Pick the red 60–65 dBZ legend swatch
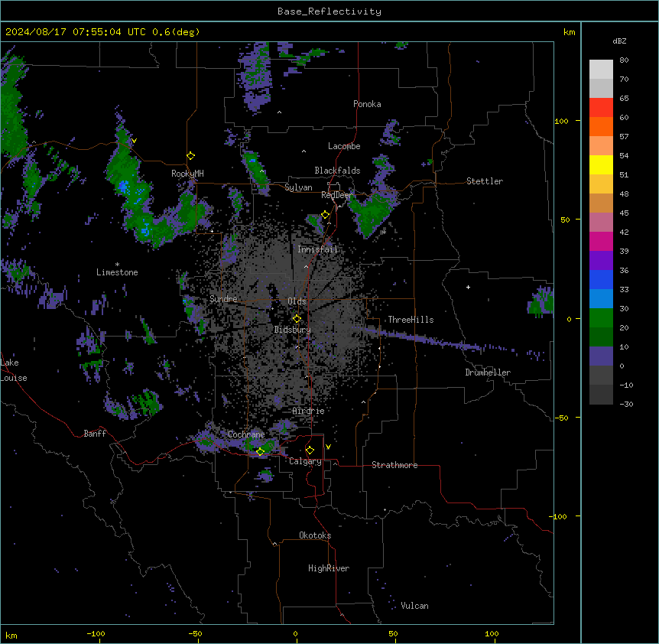The height and width of the screenshot is (644, 659). point(601,108)
